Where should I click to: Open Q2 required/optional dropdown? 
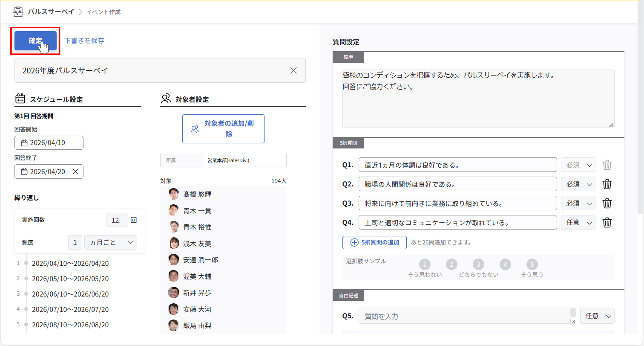578,184
